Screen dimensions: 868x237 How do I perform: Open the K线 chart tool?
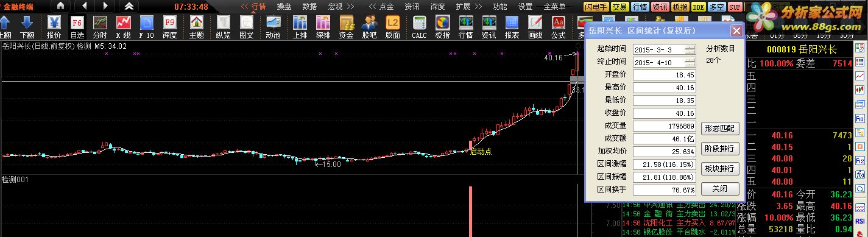(124, 26)
